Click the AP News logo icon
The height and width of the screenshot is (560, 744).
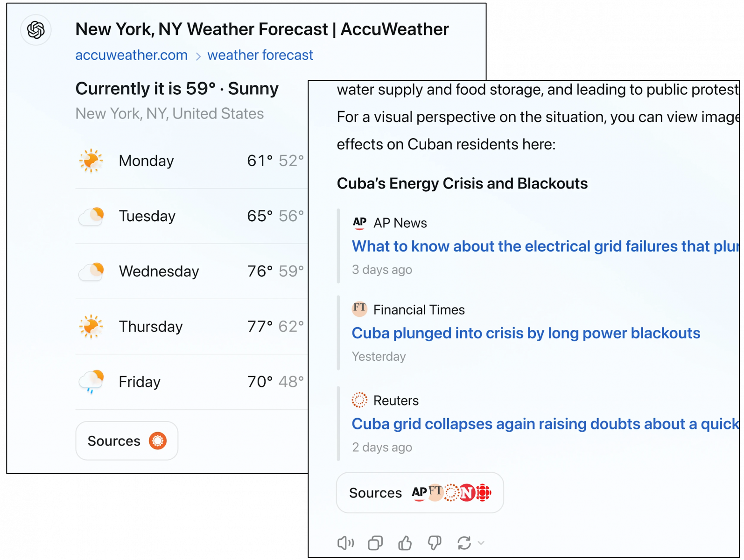359,223
